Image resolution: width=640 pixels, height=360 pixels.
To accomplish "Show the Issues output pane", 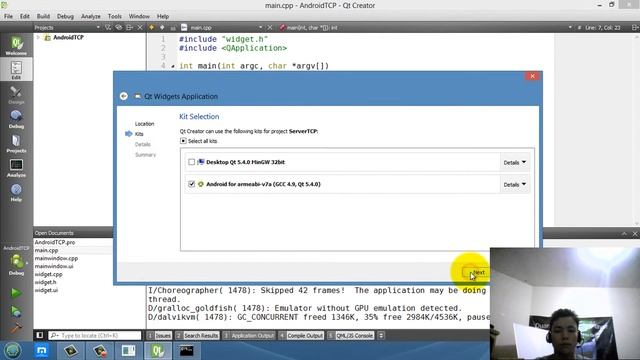I will click(x=159, y=335).
